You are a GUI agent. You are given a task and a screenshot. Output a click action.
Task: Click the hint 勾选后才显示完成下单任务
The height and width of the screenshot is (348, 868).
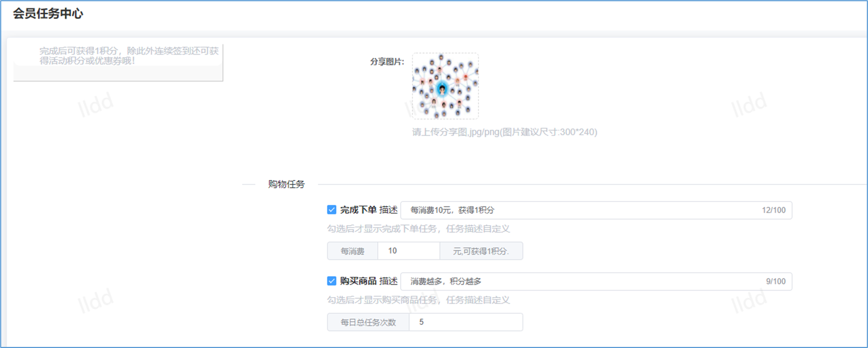(419, 229)
